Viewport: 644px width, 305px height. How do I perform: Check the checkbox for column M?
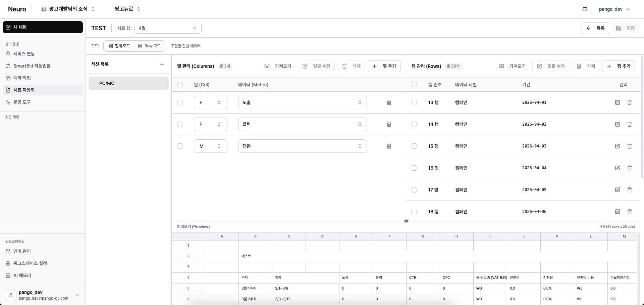[x=180, y=146]
